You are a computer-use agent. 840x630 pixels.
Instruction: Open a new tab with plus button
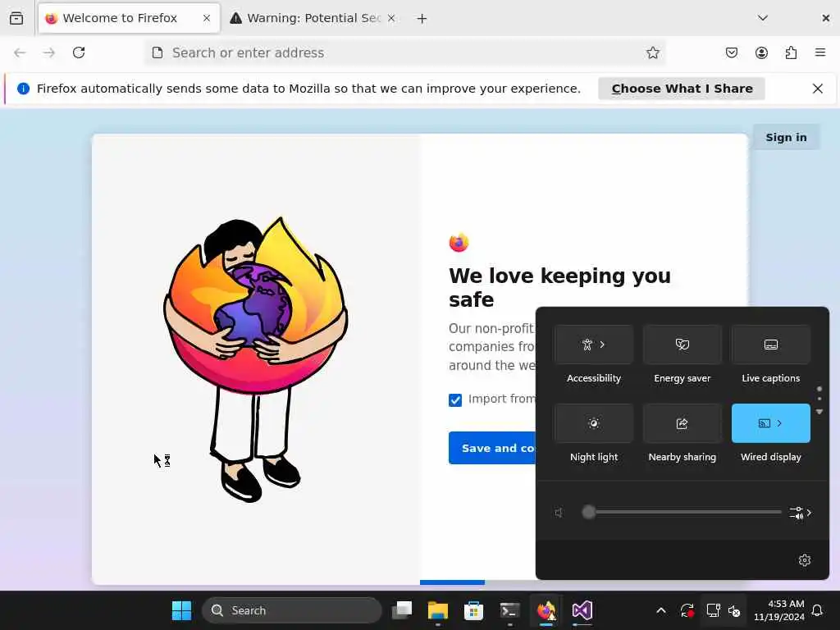pos(422,19)
